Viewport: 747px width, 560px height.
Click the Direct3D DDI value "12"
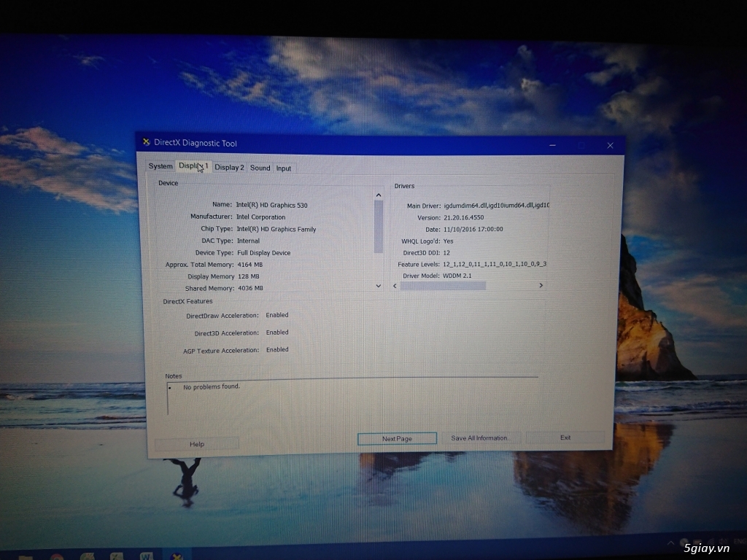[x=446, y=253]
